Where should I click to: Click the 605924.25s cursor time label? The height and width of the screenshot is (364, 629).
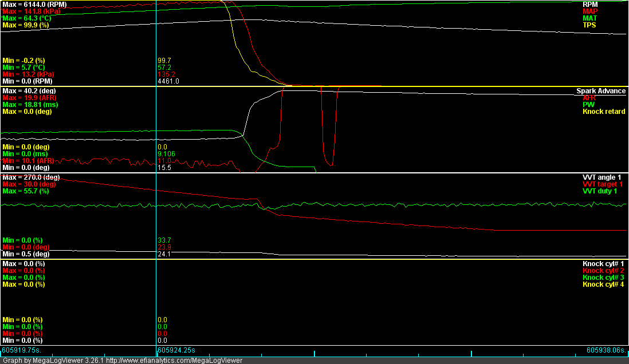coord(176,350)
